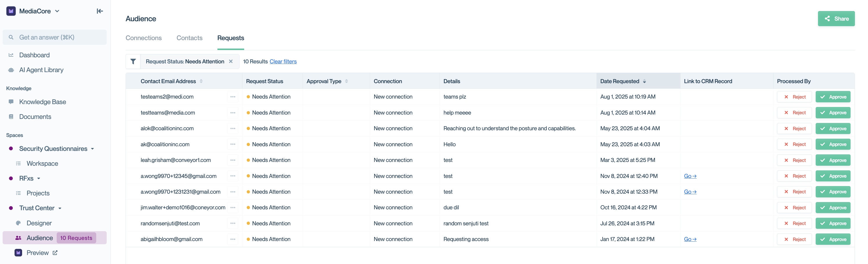Viewport: 868px width, 264px height.
Task: Switch to the Connections tab
Action: tap(144, 38)
